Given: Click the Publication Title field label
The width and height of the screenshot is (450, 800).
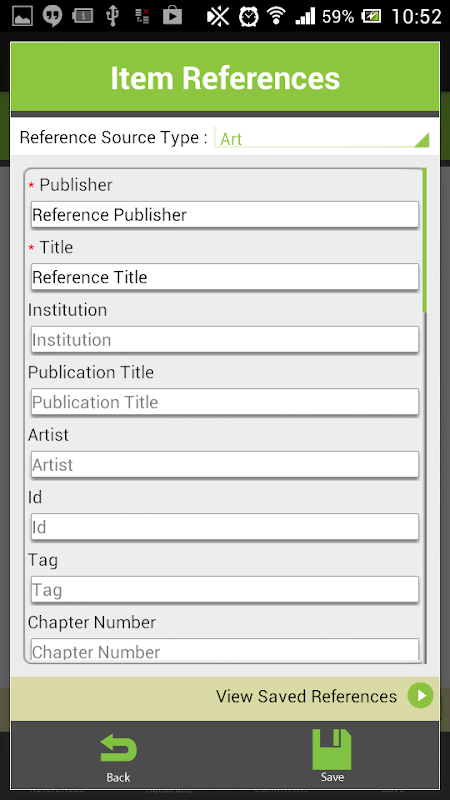Looking at the screenshot, I should coord(91,372).
